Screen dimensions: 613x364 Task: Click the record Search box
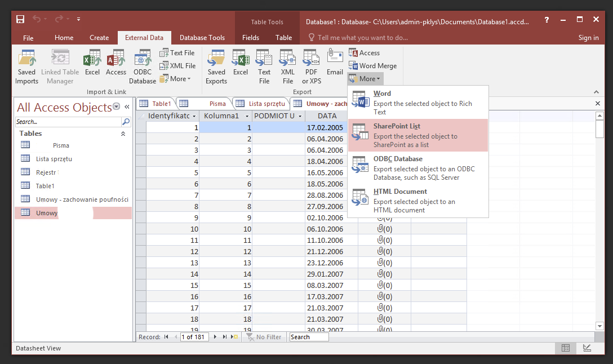(x=308, y=336)
